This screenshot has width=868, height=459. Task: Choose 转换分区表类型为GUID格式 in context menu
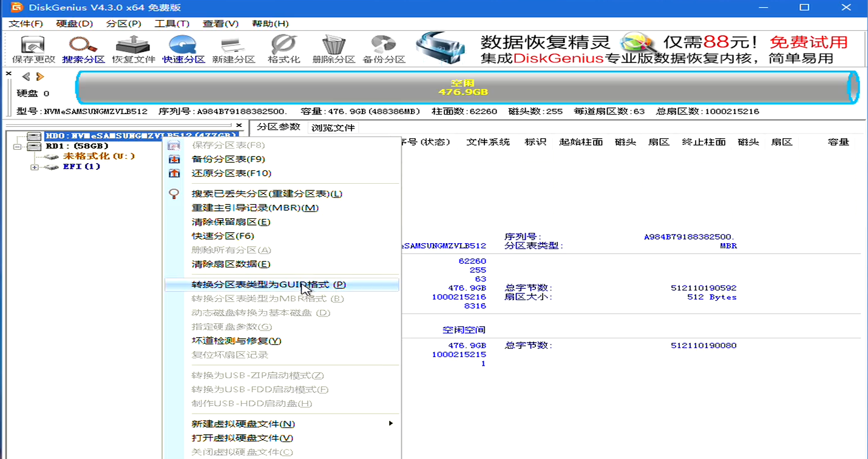tap(268, 284)
